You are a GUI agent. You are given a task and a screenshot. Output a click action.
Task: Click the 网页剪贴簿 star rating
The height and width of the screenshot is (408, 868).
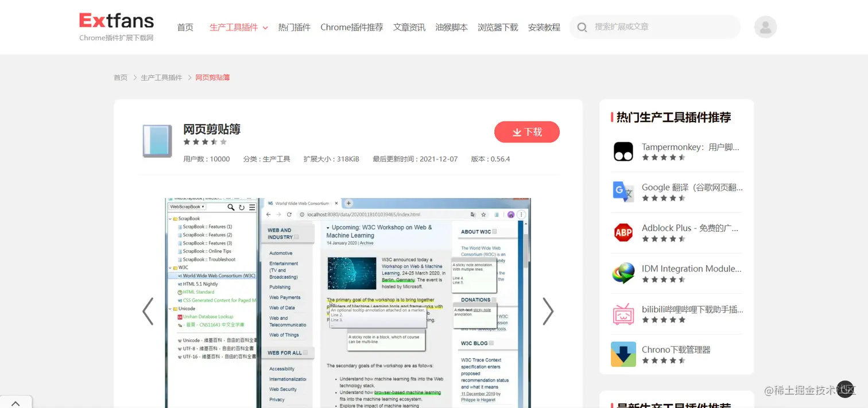coord(205,142)
